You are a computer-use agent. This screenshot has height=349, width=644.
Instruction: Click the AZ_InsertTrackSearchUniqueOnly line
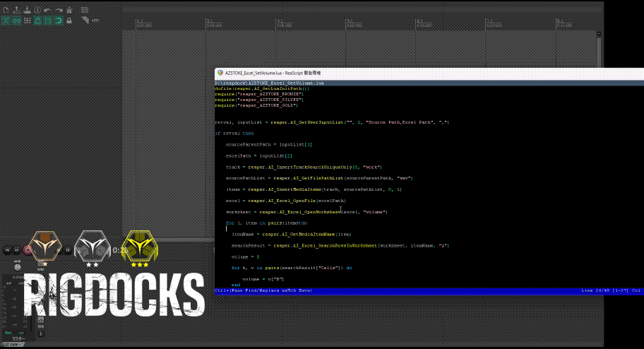304,167
